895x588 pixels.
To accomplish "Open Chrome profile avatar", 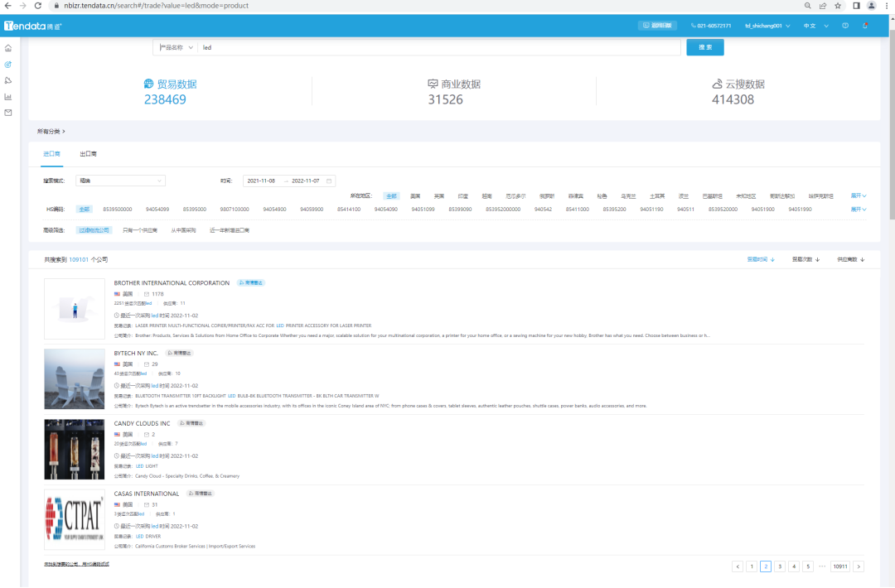I will 872,6.
